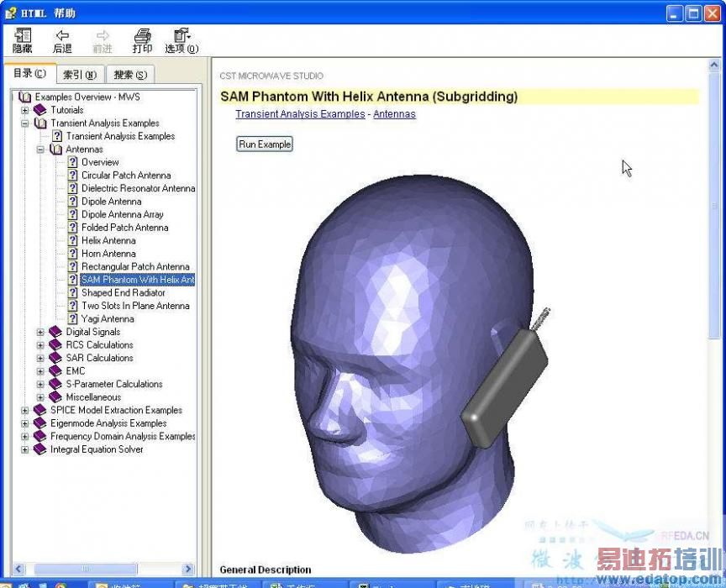Screen dimensions: 726x588
Task: Expand the SAR Calculations tree node
Action: point(40,358)
